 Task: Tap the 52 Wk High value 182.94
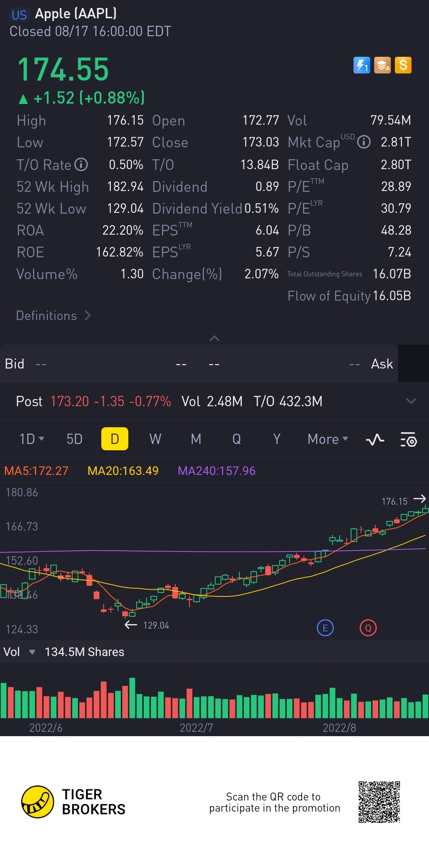(125, 187)
